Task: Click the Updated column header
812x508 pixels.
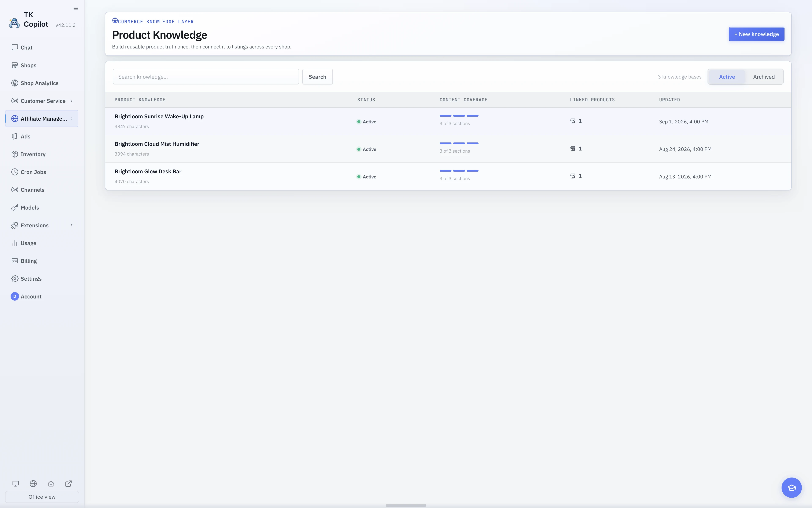Action: point(669,100)
